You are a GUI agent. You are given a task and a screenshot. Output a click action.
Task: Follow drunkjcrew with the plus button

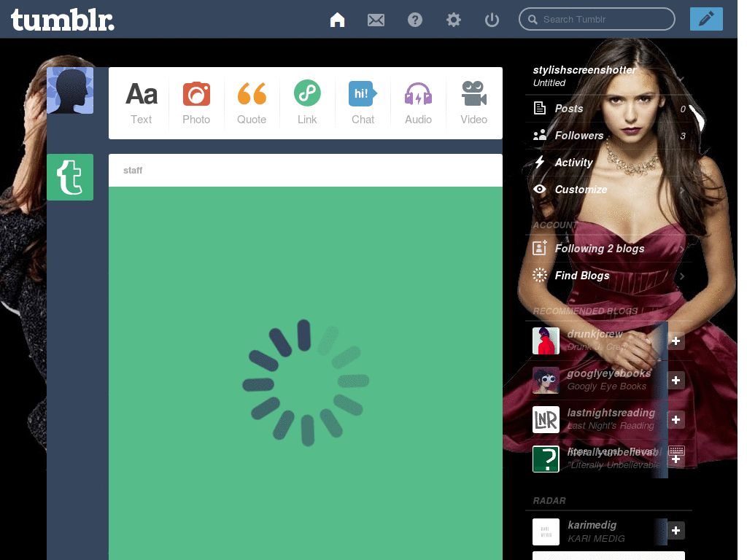pyautogui.click(x=676, y=341)
